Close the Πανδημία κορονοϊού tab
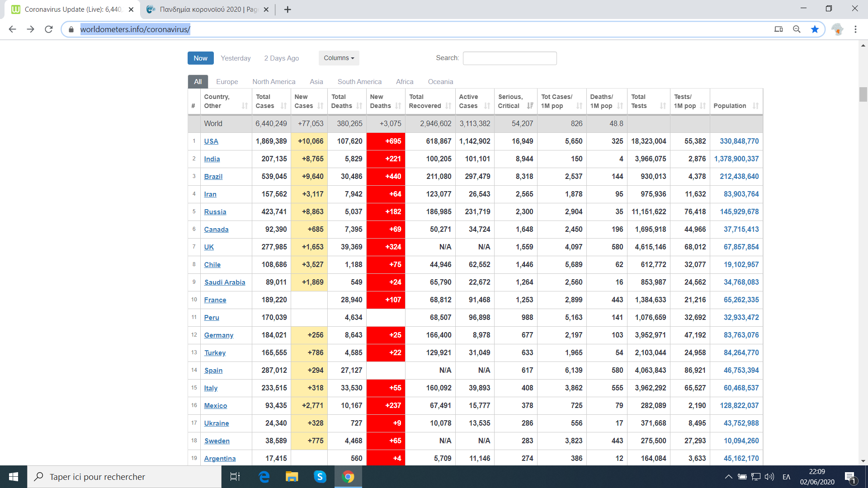 pyautogui.click(x=266, y=9)
